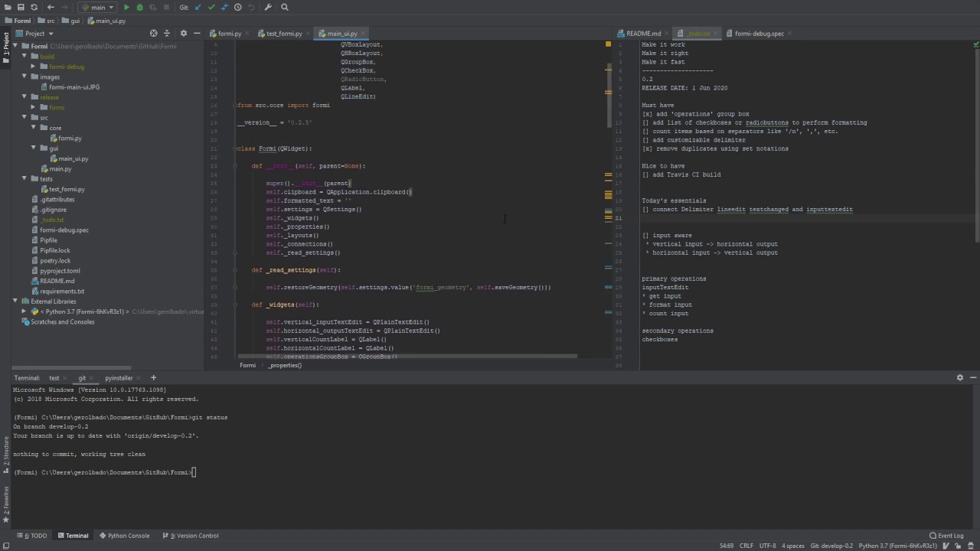
Task: Click the Collapse All icon in Project panel
Action: [x=167, y=34]
